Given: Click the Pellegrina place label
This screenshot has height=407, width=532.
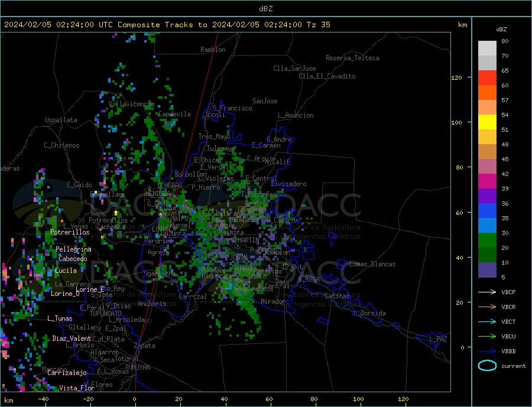Looking at the screenshot, I should 74,249.
